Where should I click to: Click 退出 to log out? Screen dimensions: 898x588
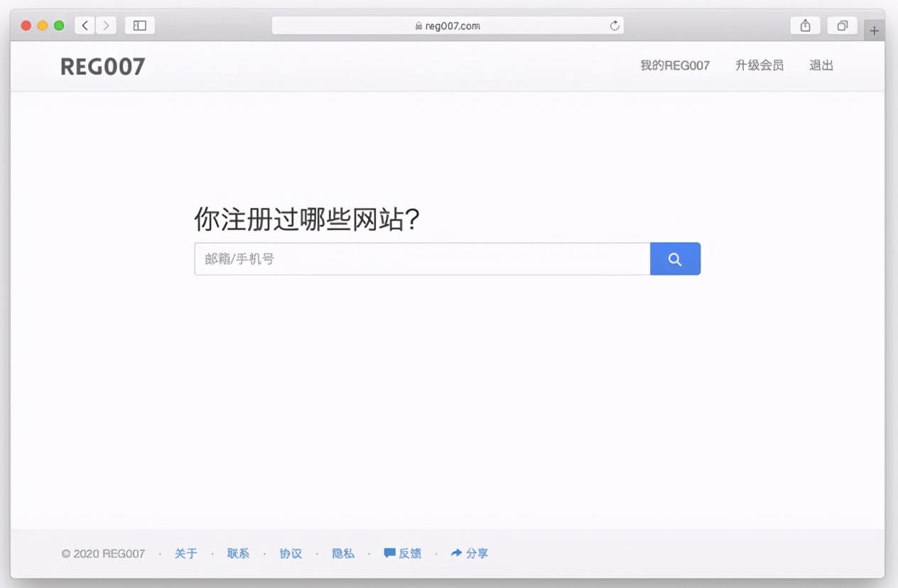point(821,65)
